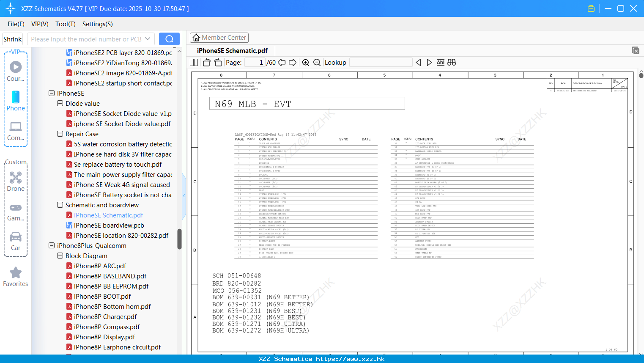Viewport: 644px width, 363px height.
Task: Open iPhoneSE2 startup short contact file
Action: tap(123, 83)
